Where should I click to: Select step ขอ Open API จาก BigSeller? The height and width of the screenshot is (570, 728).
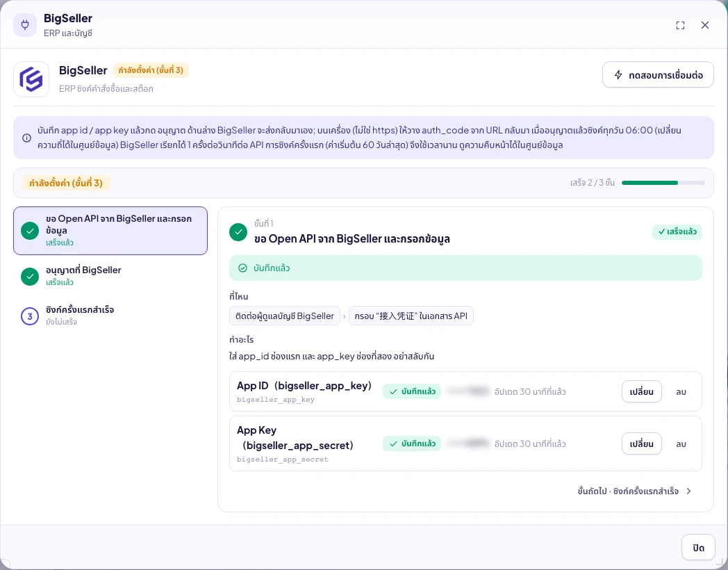(110, 231)
